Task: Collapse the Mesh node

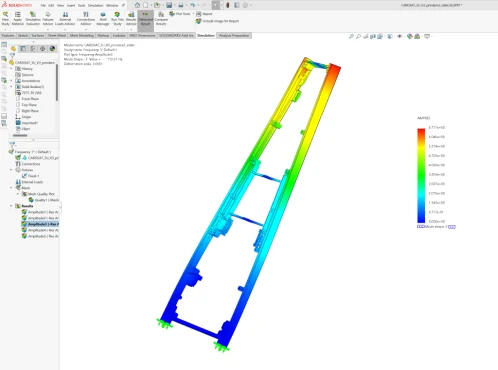Action: click(11, 188)
